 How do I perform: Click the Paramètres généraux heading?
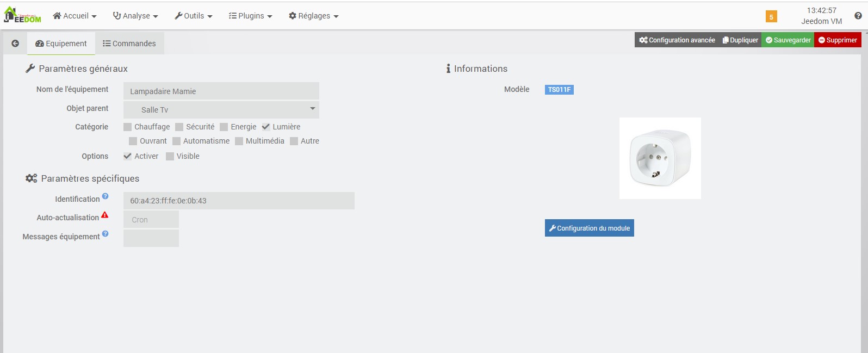pos(83,69)
